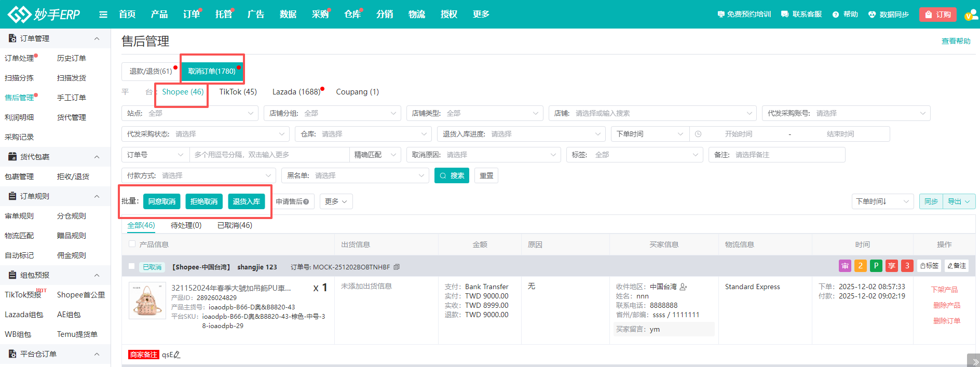This screenshot has height=367, width=980.
Task: Click the purple 审 badge
Action: [x=845, y=266]
